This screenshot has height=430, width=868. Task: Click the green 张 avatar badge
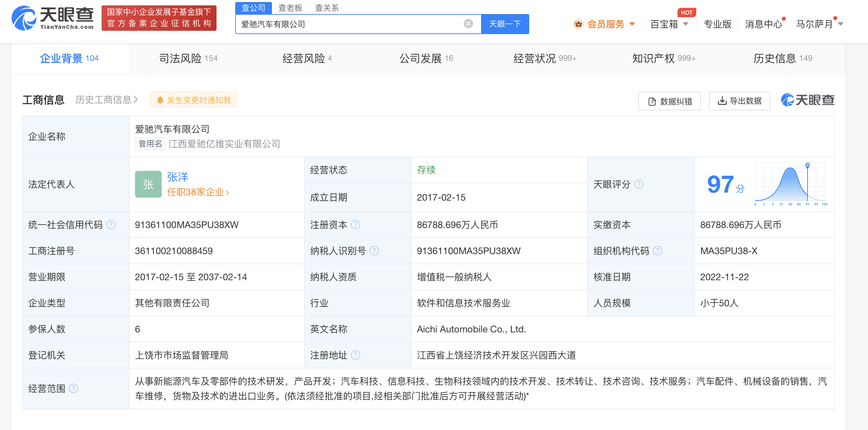click(x=148, y=184)
